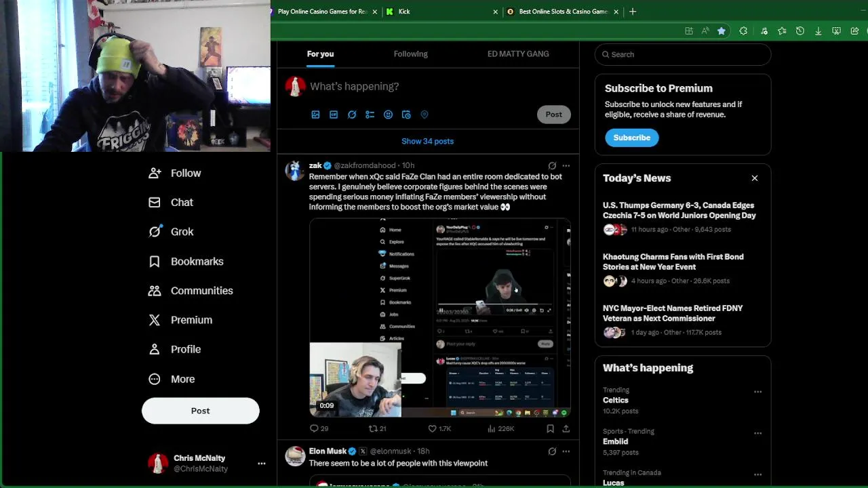868x488 pixels.
Task: Switch to the ED MATTY GANG tab
Action: click(518, 54)
